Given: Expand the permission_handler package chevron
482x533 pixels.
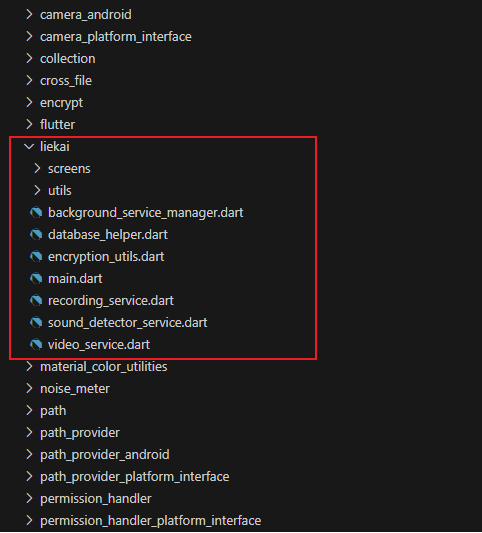Looking at the screenshot, I should (x=30, y=499).
